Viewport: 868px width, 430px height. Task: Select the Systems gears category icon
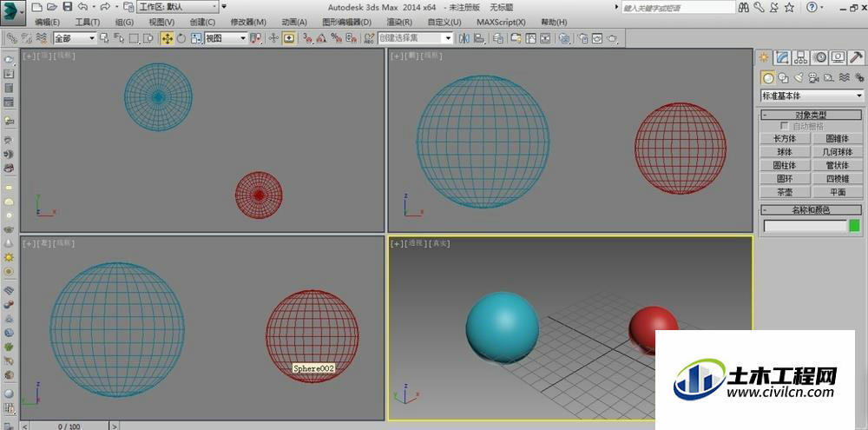pos(858,77)
